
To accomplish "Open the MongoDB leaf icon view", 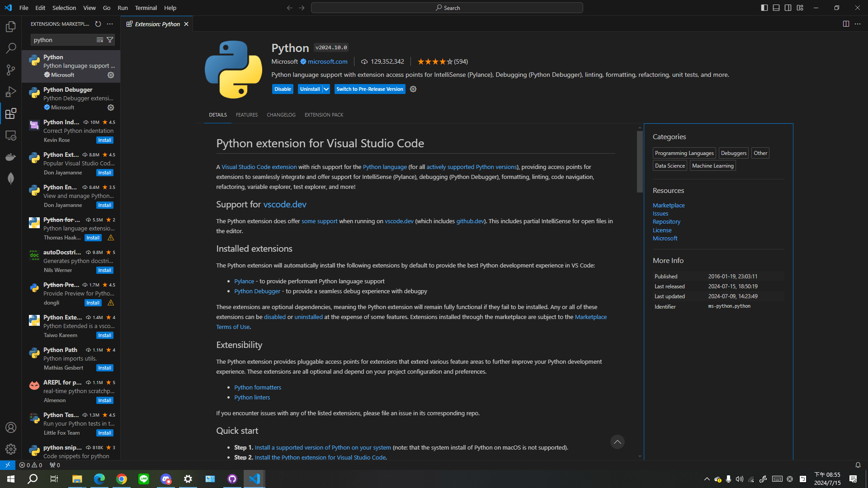I will [11, 178].
